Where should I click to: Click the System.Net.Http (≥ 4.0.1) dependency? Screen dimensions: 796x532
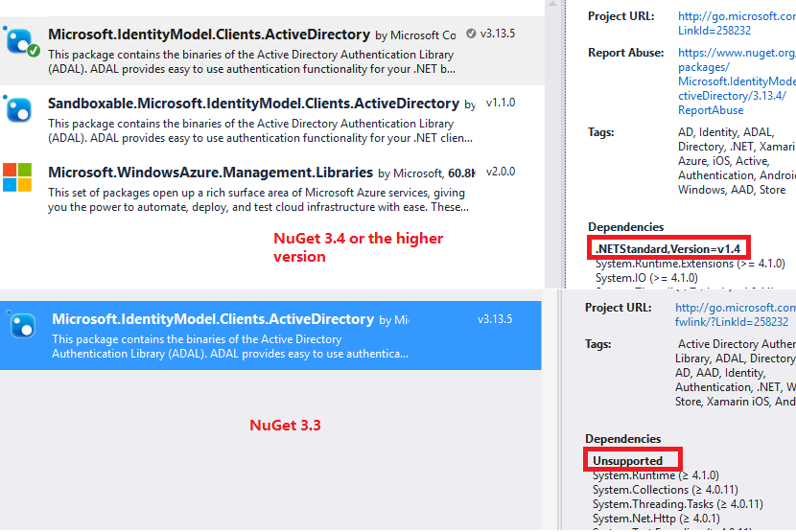(656, 519)
